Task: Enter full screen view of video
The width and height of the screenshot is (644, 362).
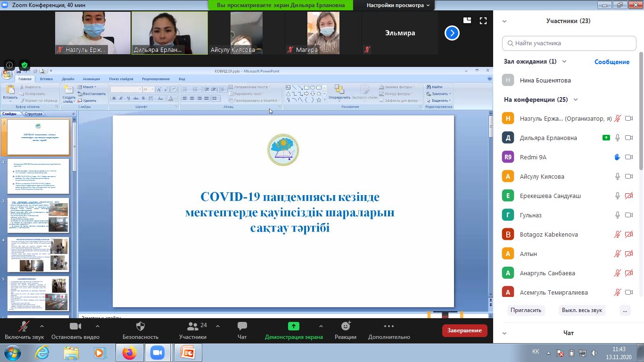Action: (x=483, y=21)
